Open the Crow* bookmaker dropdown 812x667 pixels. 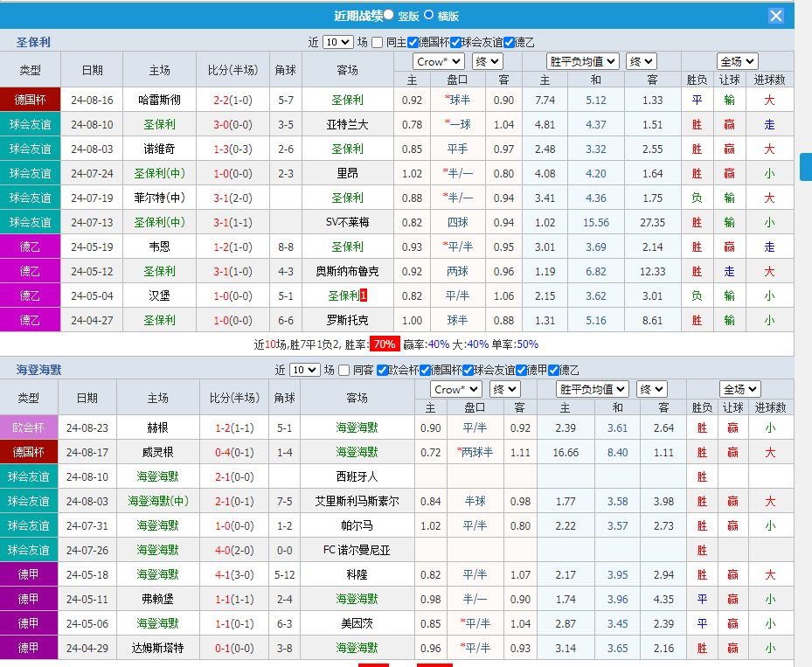click(x=438, y=61)
